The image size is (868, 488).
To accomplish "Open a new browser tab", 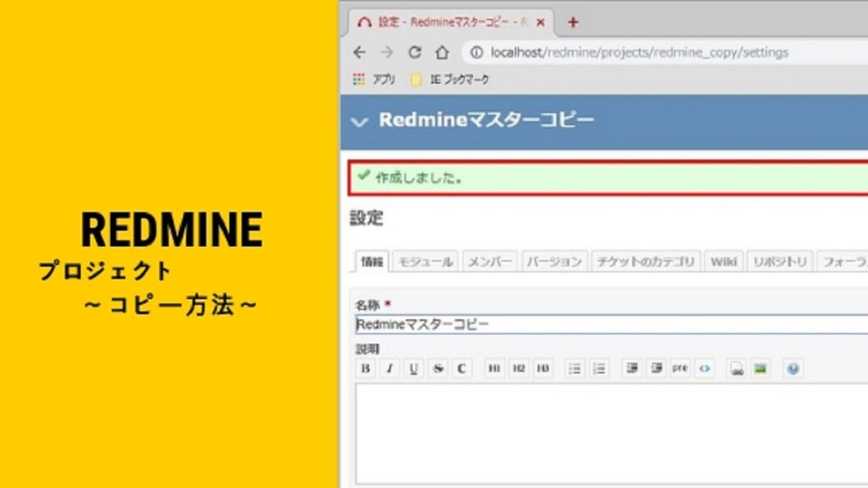I will 573,23.
